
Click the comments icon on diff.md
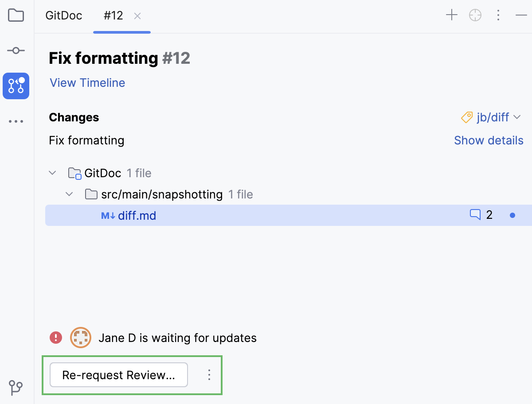coord(475,215)
